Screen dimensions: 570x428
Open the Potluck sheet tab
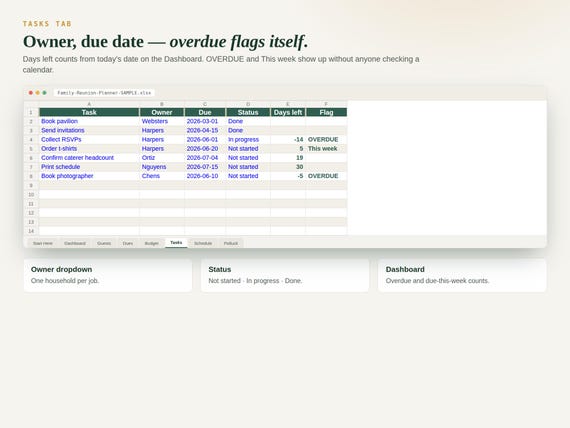pos(230,243)
